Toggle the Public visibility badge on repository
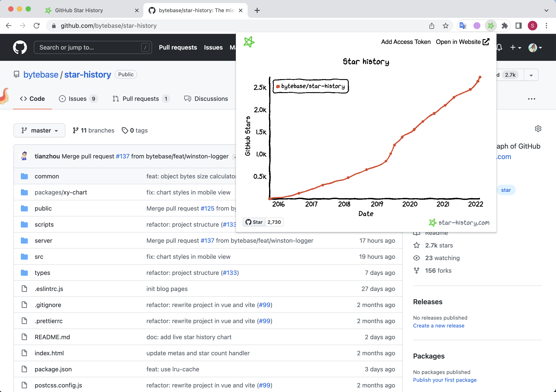 [x=126, y=75]
